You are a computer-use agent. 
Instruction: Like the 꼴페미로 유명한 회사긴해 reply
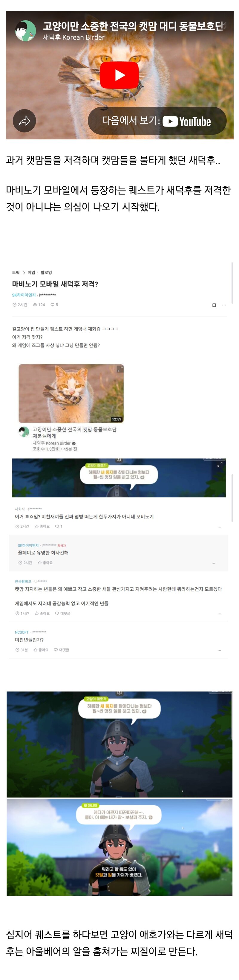tap(45, 563)
